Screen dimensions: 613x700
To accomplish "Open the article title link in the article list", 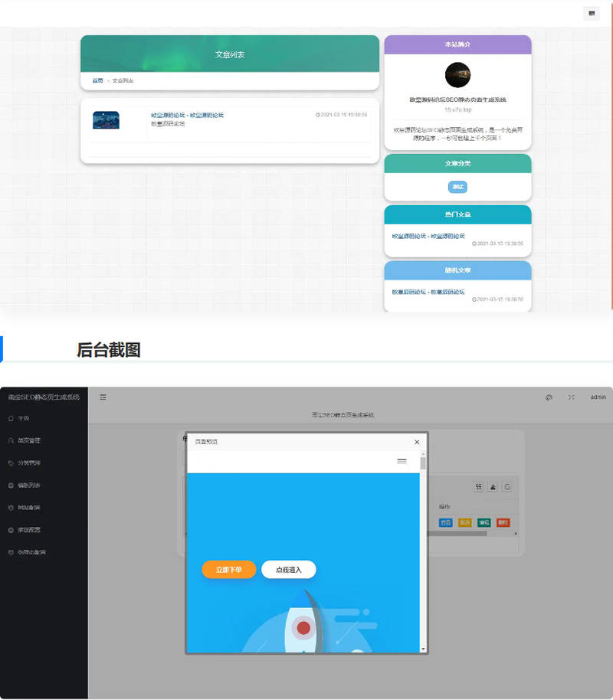I will click(187, 115).
